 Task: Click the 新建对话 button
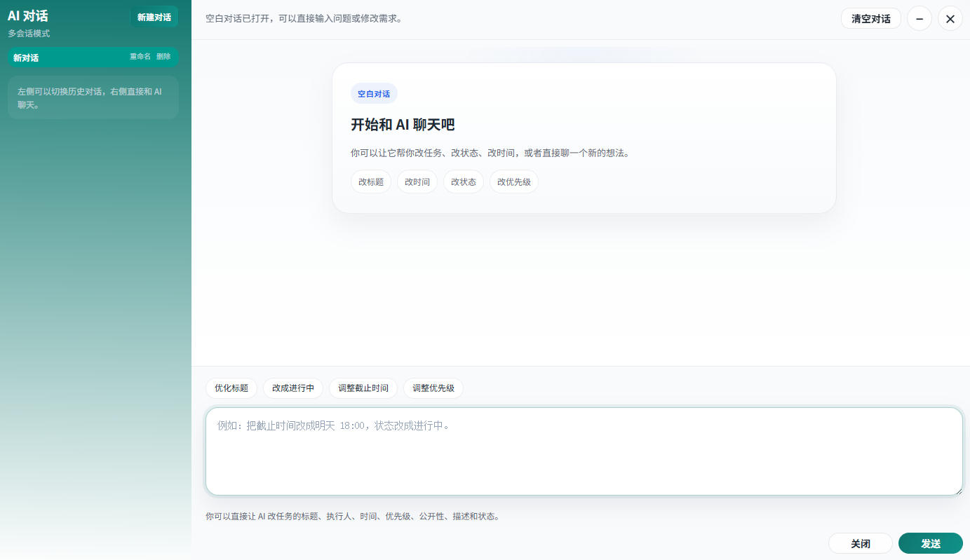[154, 17]
